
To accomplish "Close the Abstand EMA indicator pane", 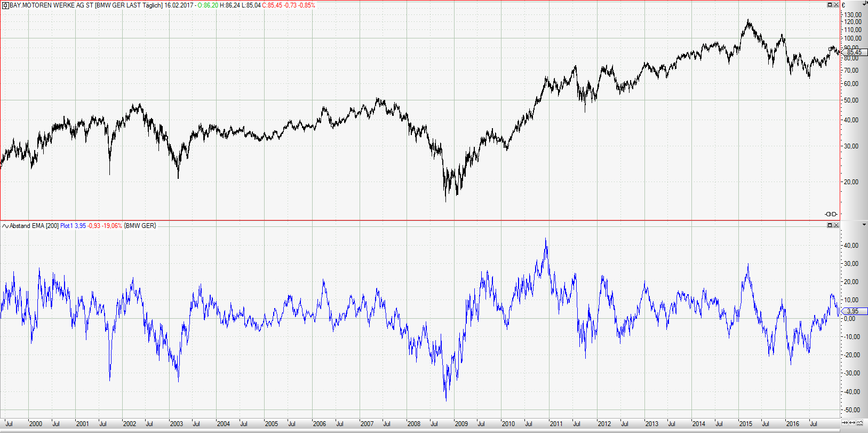I will (x=836, y=225).
